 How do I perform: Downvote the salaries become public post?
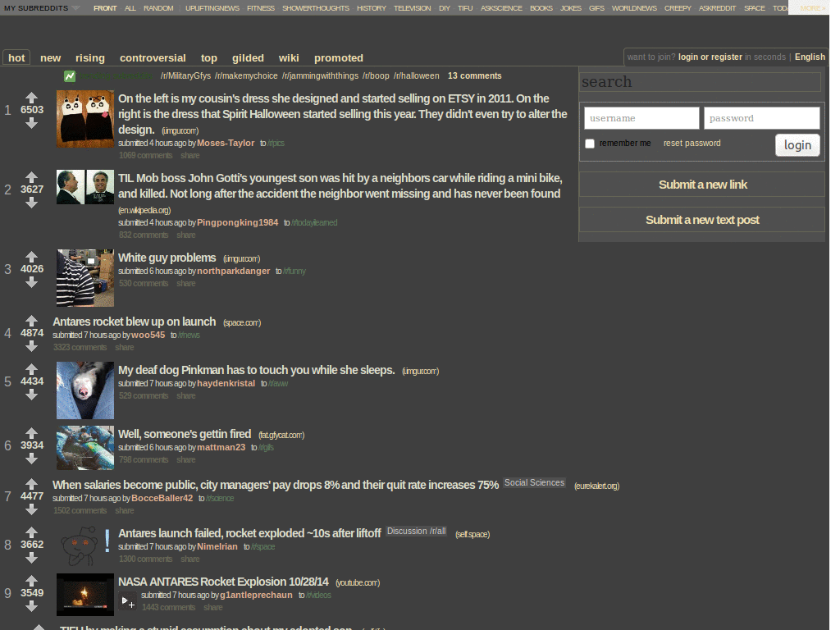(32, 509)
